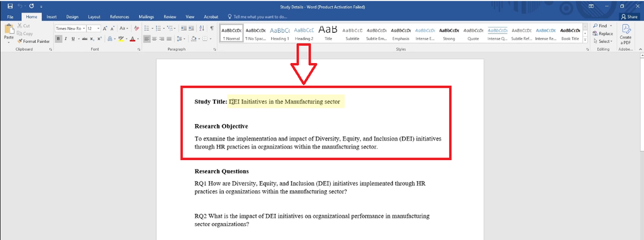Click the Research Questions heading in the document

pos(221,171)
